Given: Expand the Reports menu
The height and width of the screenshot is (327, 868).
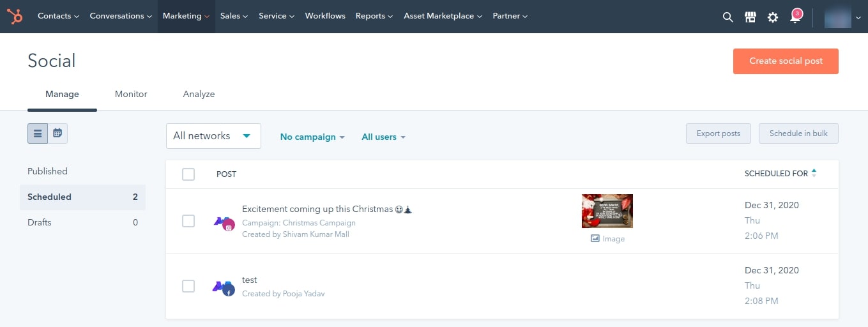Looking at the screenshot, I should click(374, 16).
